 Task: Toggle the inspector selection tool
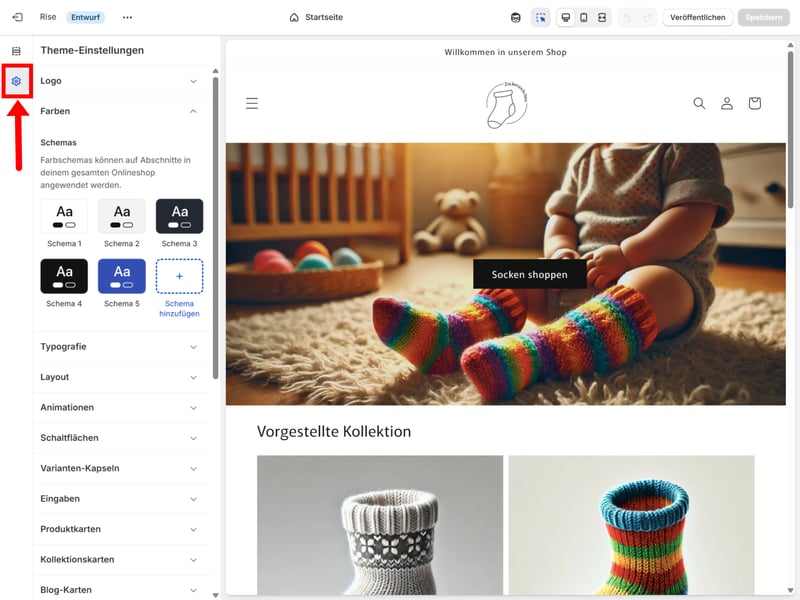[x=541, y=17]
